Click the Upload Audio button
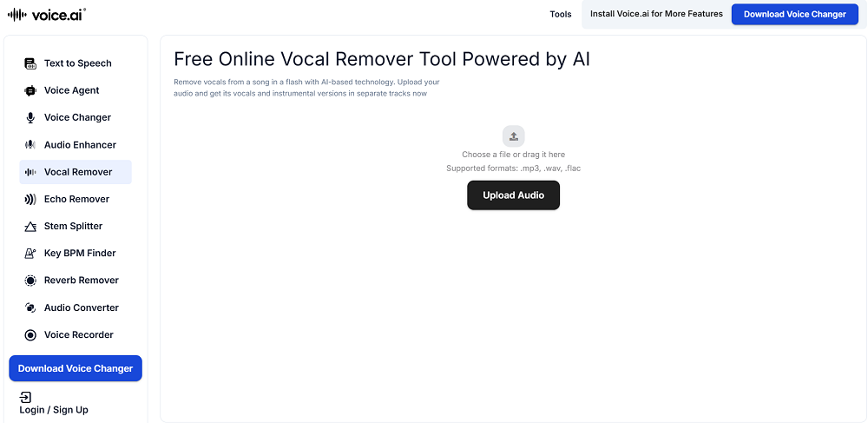The width and height of the screenshot is (868, 423). coord(514,195)
